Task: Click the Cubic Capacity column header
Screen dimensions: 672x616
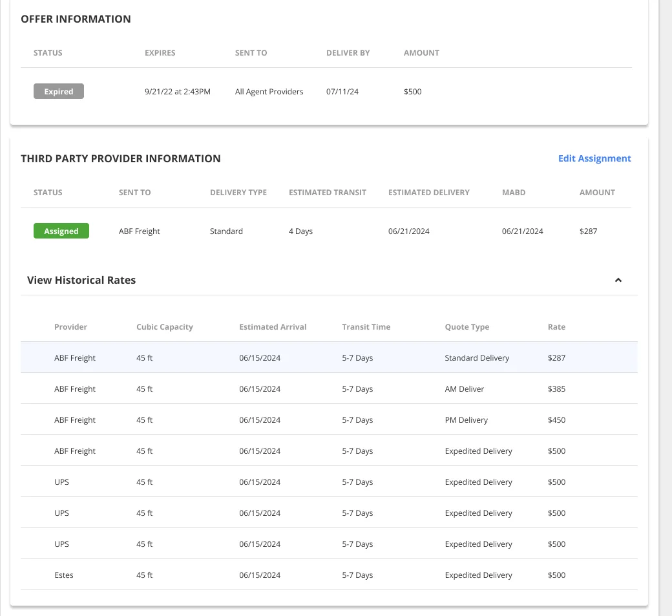Action: (x=165, y=327)
